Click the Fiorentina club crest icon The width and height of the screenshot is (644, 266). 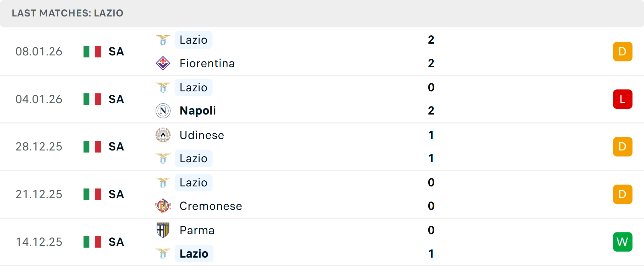163,63
